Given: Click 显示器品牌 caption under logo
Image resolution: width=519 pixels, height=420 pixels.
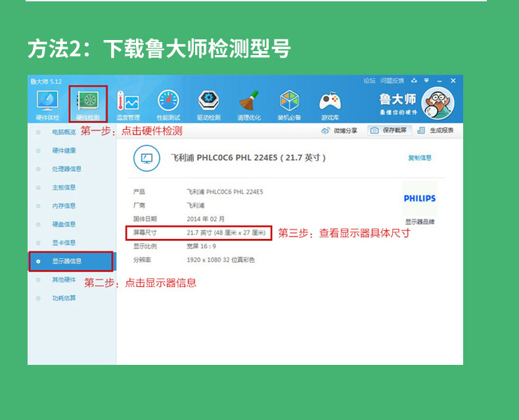Looking at the screenshot, I should pos(420,222).
